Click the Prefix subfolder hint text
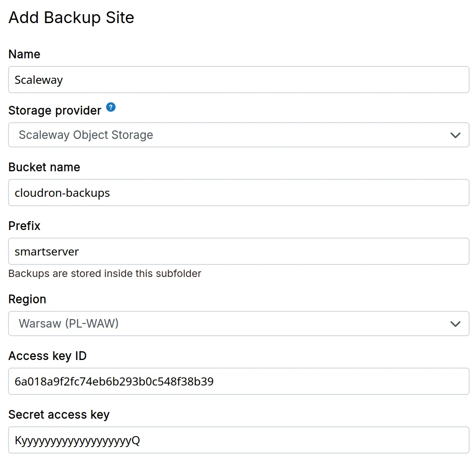The image size is (476, 460). (x=104, y=274)
